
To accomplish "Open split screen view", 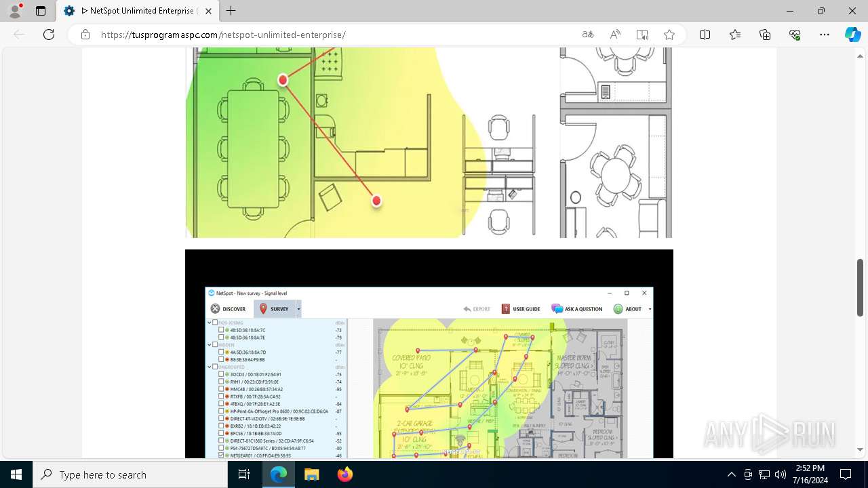I will coord(705,35).
